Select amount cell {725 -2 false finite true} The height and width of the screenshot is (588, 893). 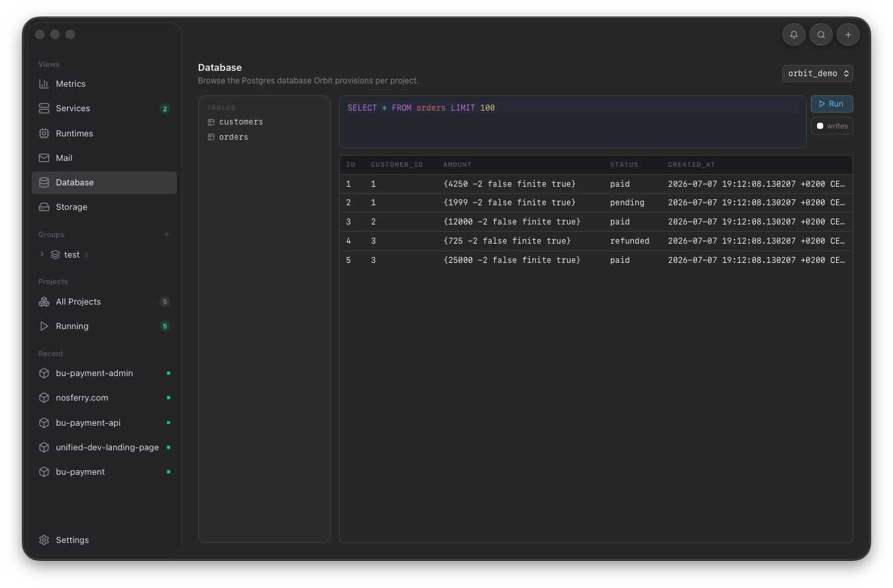[507, 241]
